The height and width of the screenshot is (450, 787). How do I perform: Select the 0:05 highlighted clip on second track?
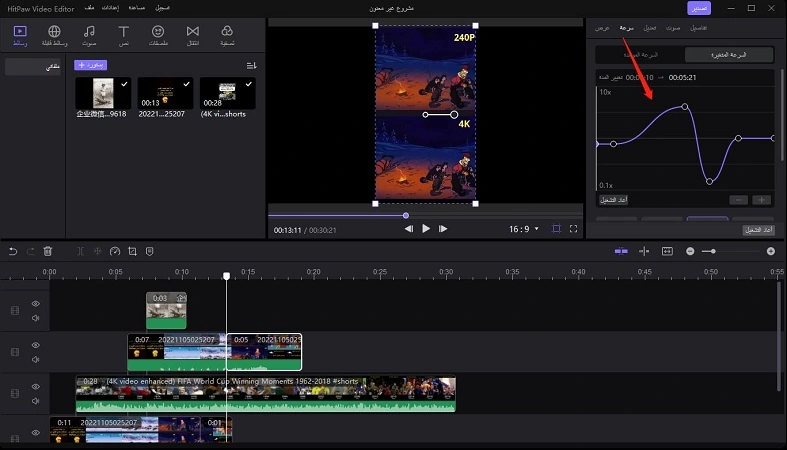coord(264,352)
